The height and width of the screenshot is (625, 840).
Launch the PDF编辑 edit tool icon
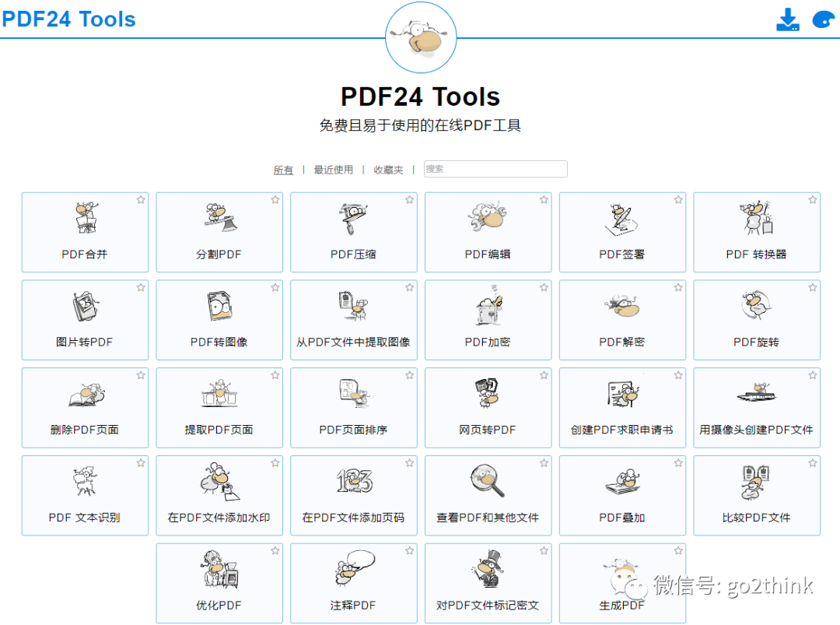point(488,216)
